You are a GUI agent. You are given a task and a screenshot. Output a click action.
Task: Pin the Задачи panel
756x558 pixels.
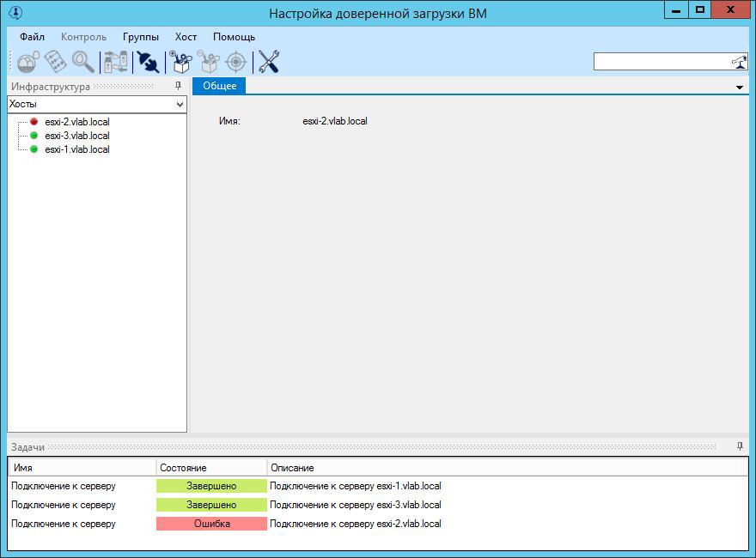pos(740,446)
